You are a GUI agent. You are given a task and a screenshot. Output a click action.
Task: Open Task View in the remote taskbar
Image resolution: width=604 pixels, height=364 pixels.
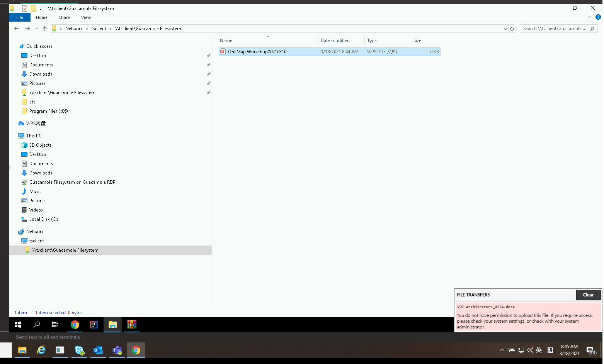point(55,325)
